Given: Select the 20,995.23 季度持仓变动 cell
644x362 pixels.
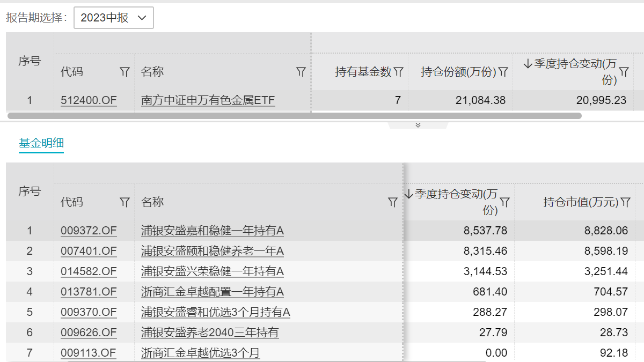Looking at the screenshot, I should click(573, 100).
